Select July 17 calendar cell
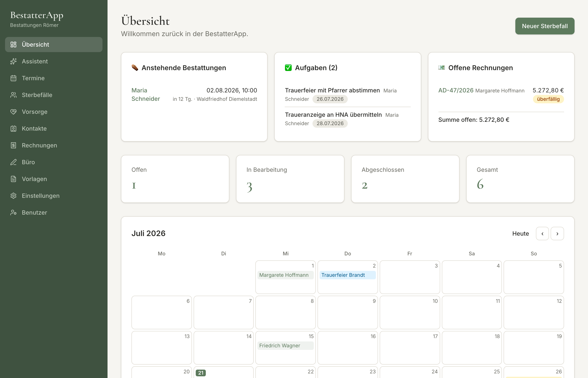 click(409, 348)
